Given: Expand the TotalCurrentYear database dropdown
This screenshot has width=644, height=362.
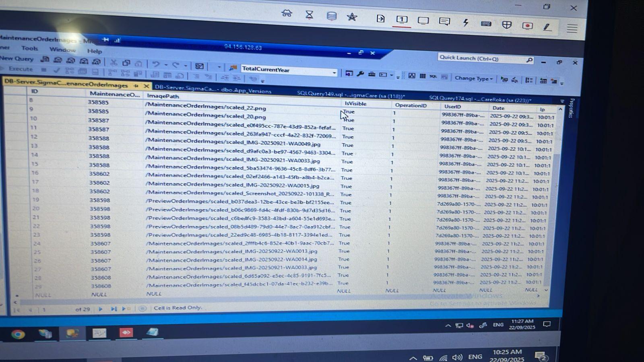Looking at the screenshot, I should 334,73.
